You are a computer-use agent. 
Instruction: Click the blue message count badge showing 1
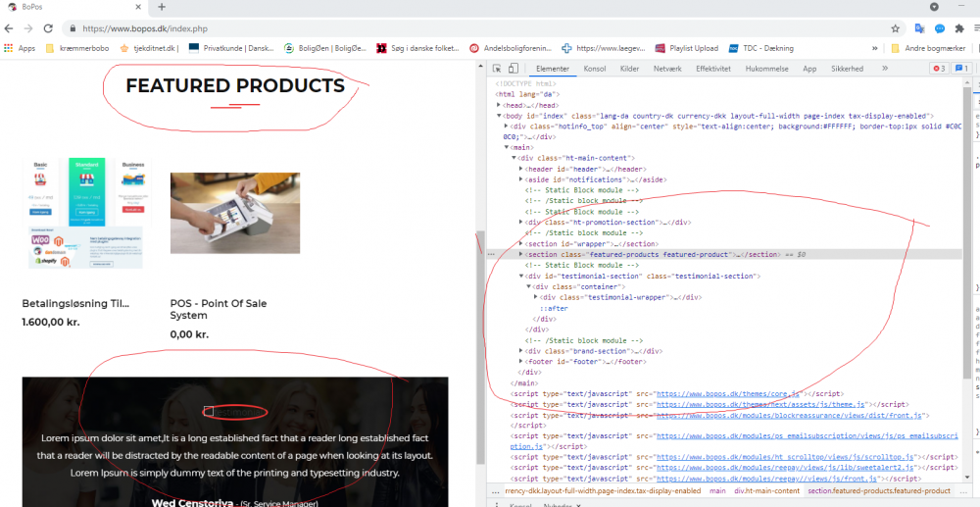[x=960, y=69]
